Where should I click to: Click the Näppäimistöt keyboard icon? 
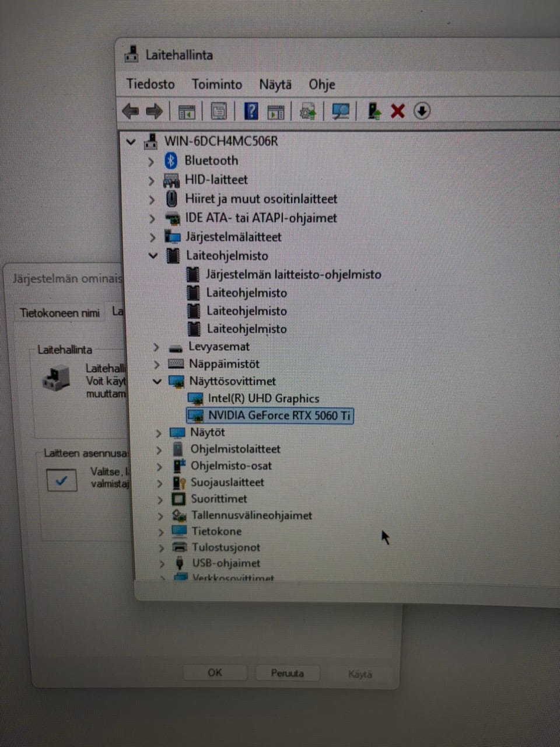[176, 364]
